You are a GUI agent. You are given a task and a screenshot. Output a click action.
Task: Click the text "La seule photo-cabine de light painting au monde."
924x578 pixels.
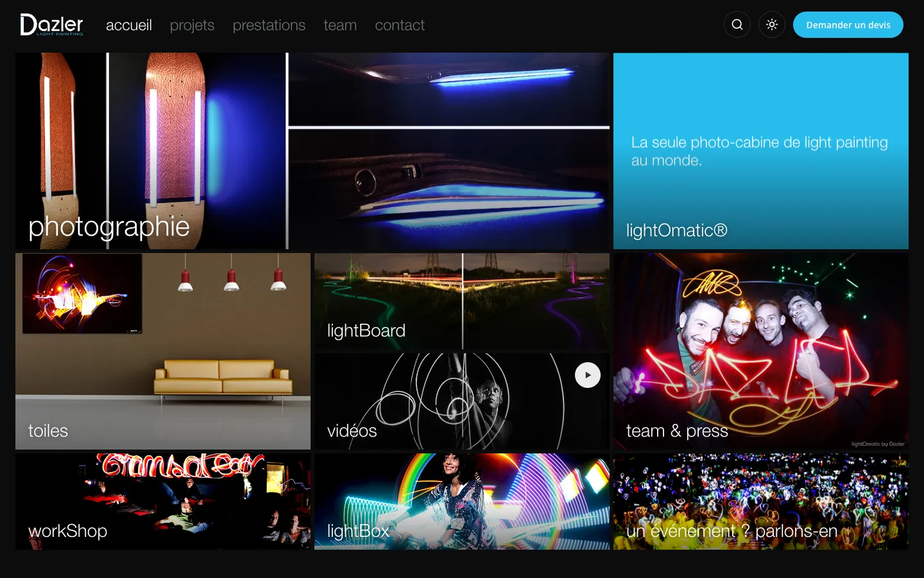[760, 151]
